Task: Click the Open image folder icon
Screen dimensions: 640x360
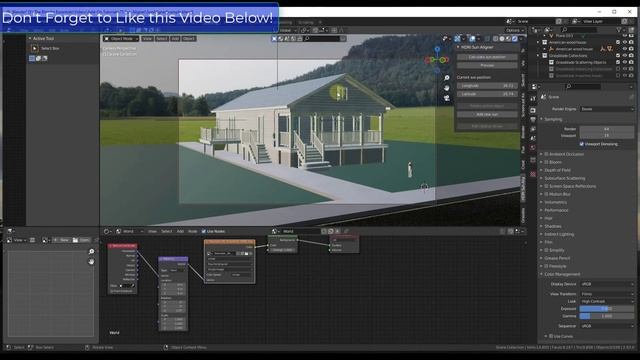Action: 75,240
